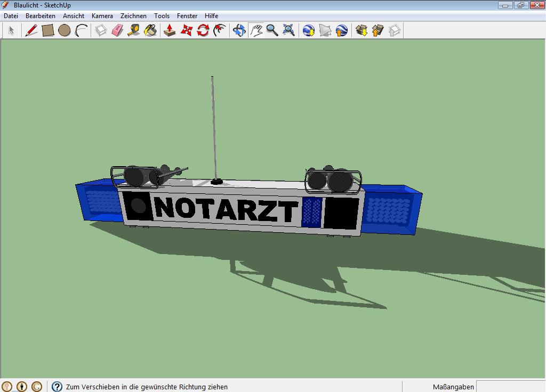Click the Zoom Extents tool

pyautogui.click(x=289, y=30)
